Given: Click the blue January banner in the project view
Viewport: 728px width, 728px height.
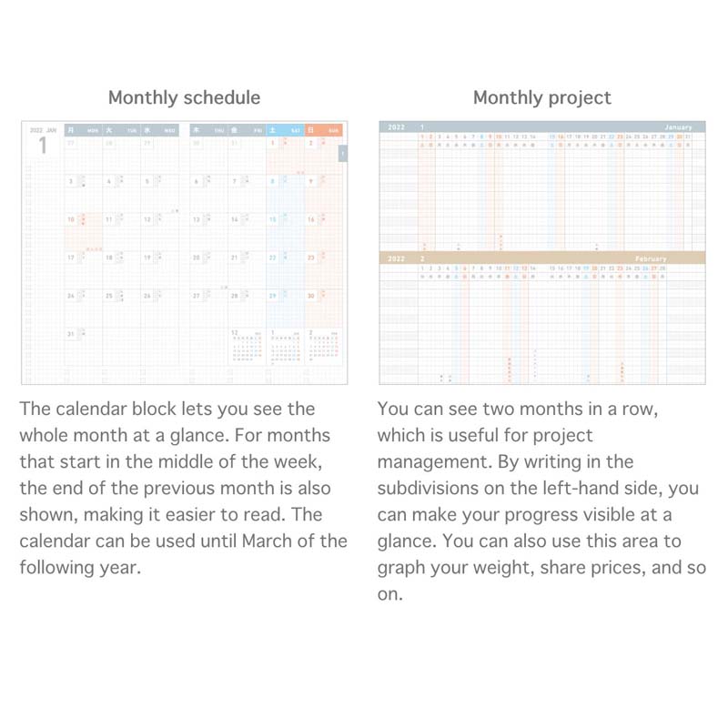Looking at the screenshot, I should [x=541, y=126].
